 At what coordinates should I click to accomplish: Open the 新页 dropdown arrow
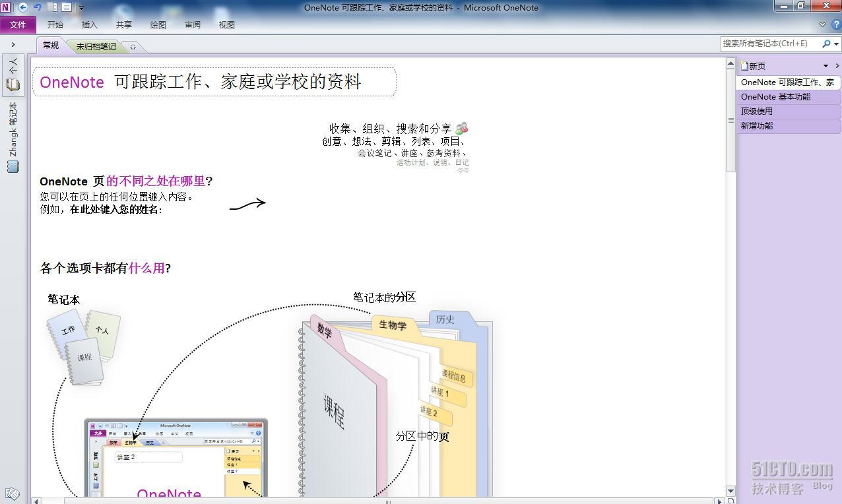pos(826,66)
